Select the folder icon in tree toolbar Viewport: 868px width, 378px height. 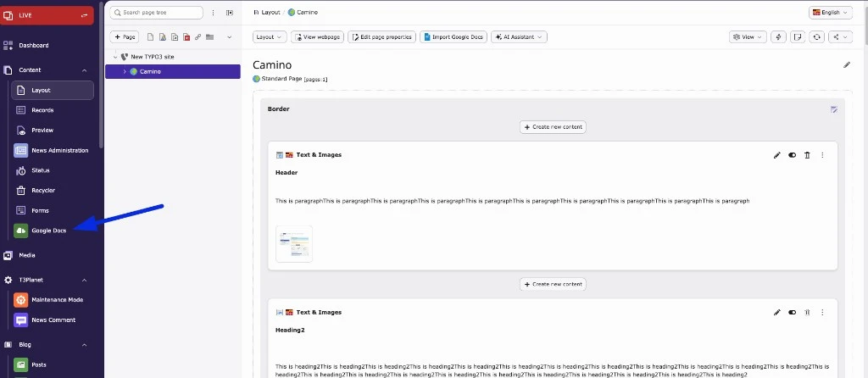210,37
